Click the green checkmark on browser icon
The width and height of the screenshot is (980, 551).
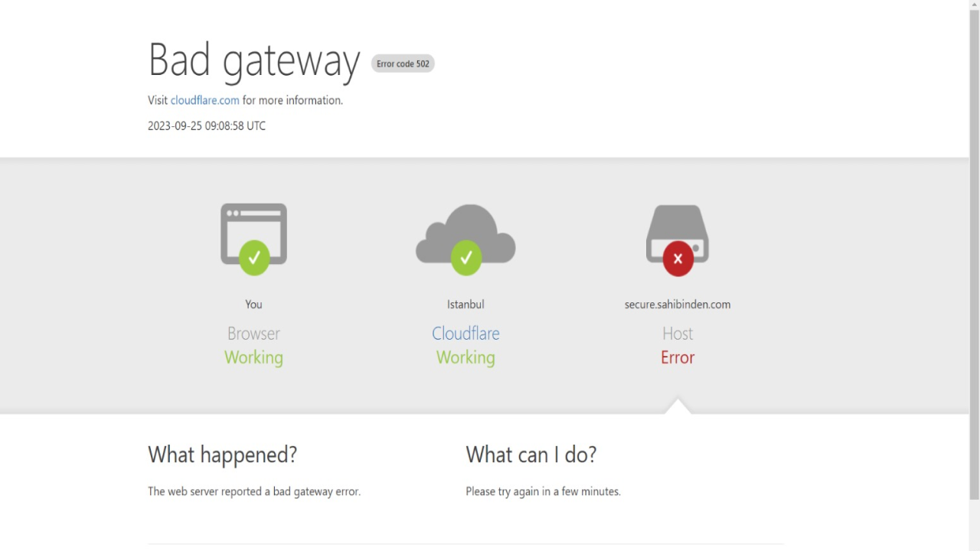click(254, 258)
